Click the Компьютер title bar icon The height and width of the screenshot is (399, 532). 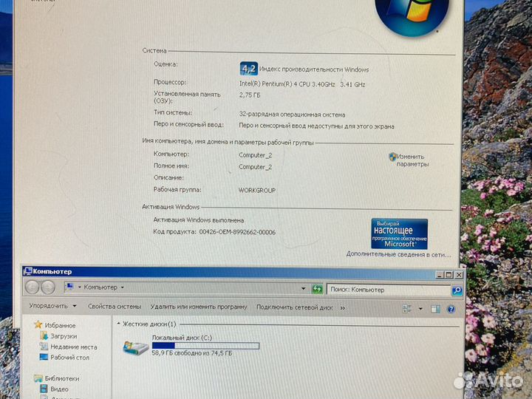click(28, 271)
